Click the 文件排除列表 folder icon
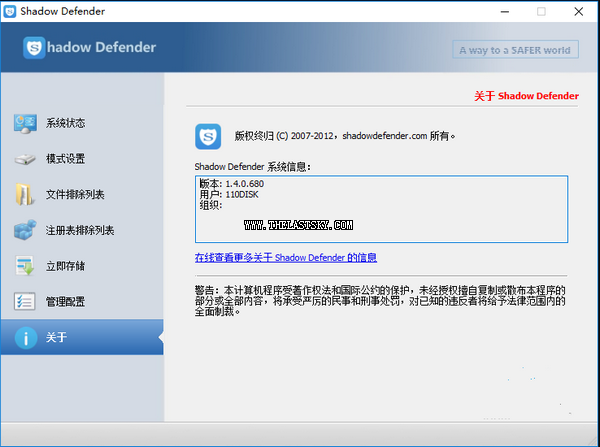 point(24,194)
